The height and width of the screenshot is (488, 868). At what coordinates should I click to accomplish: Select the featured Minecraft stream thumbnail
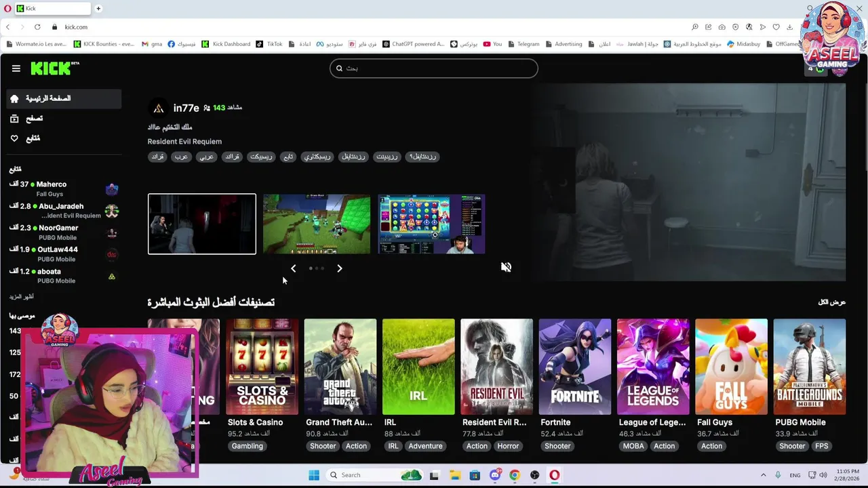(317, 224)
